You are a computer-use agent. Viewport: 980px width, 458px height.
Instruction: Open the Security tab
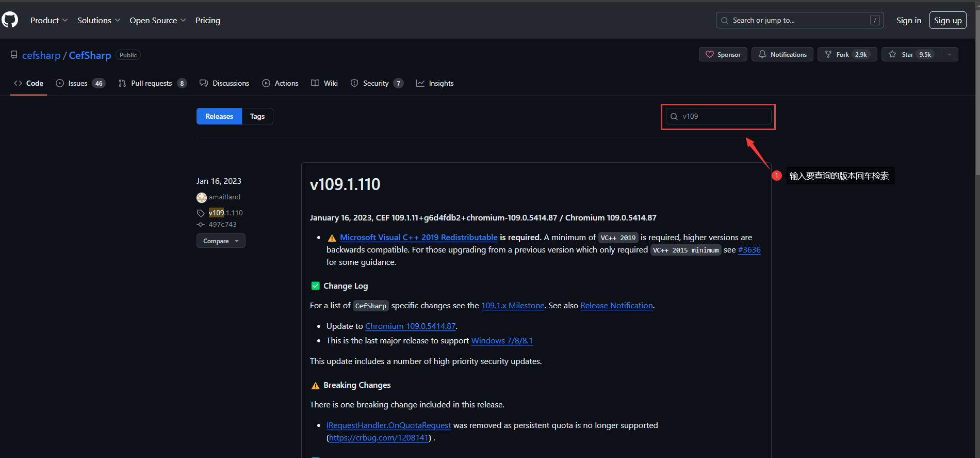376,83
